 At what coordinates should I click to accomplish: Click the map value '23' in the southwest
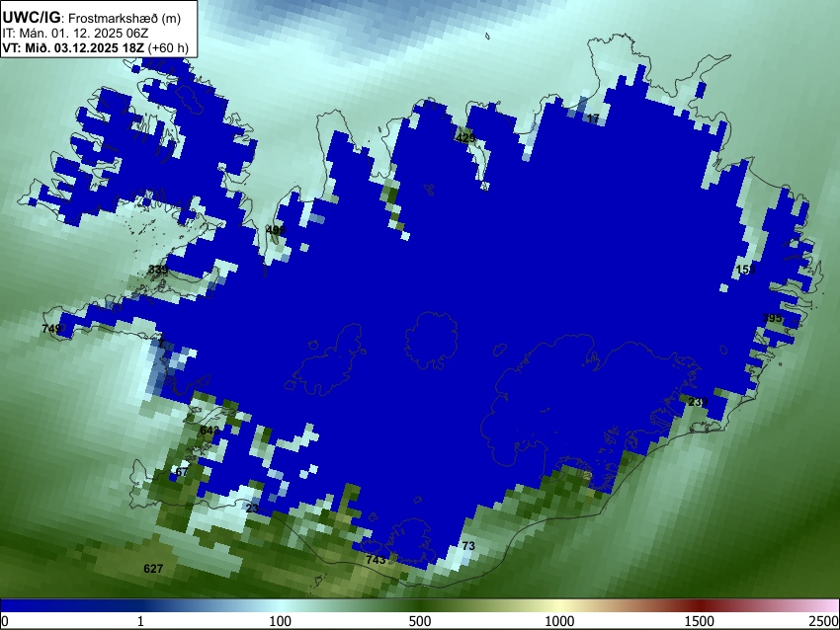coord(252,508)
